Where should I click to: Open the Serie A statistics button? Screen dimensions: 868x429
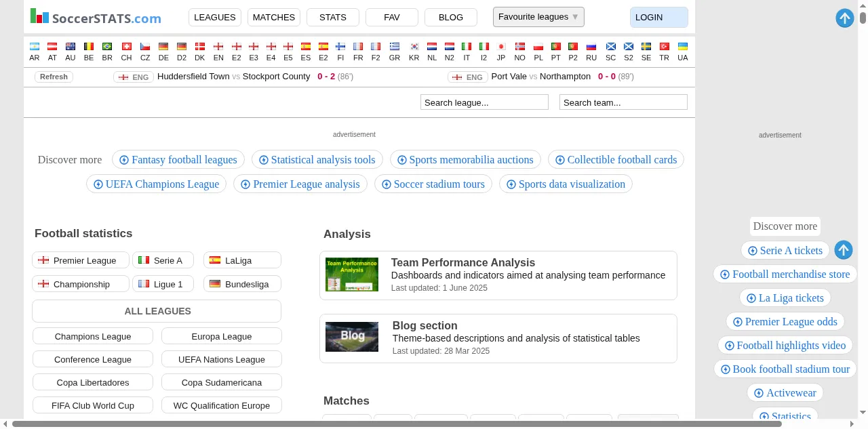tap(163, 260)
